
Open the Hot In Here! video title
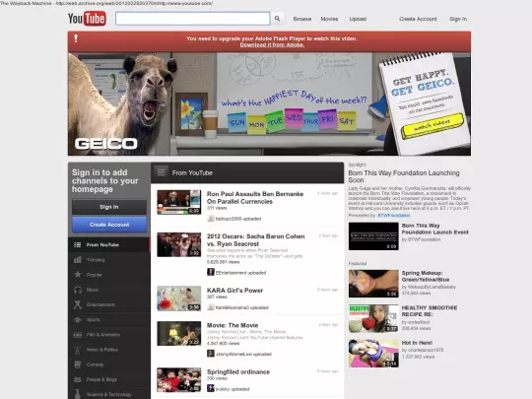tap(417, 343)
